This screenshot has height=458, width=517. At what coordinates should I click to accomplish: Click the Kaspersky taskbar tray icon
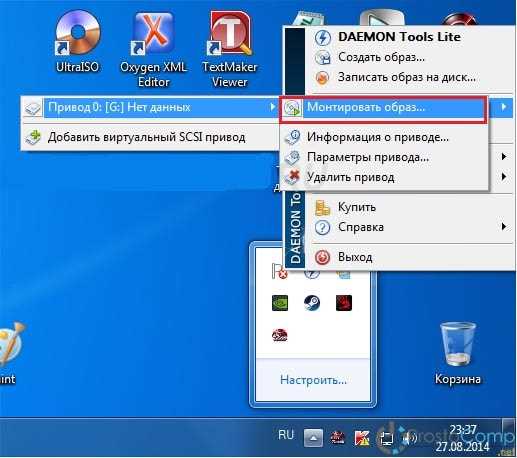click(361, 438)
